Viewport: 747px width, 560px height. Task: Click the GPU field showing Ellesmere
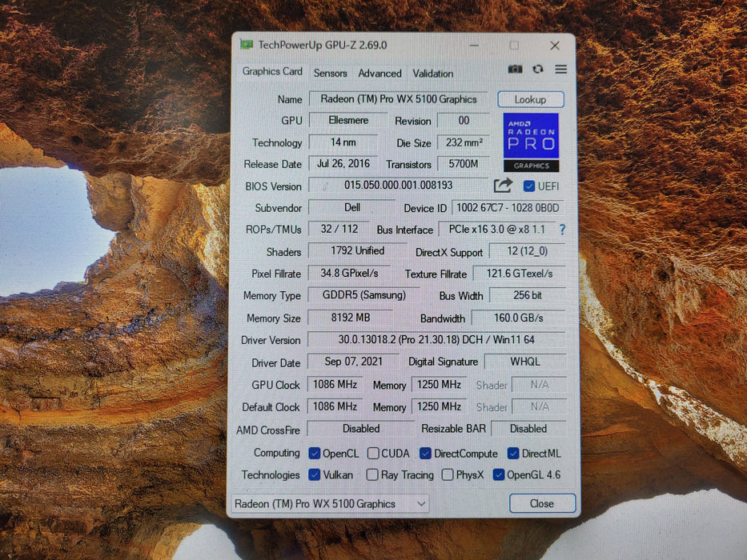pos(348,121)
